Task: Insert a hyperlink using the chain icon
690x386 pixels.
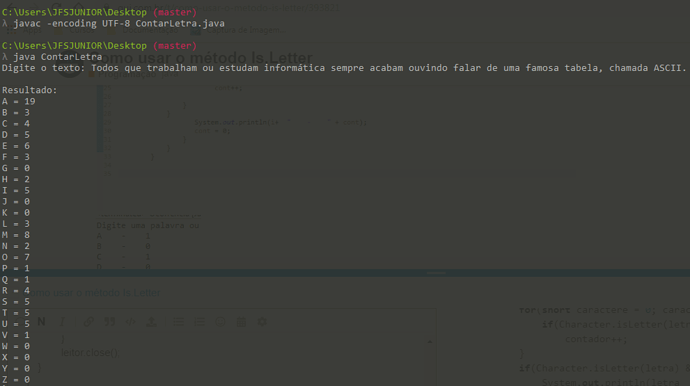Action: click(x=88, y=322)
